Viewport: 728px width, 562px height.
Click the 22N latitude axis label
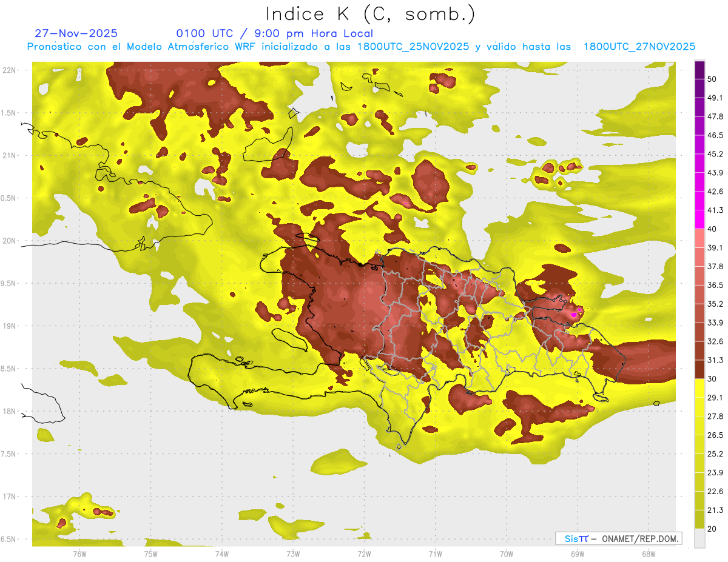point(10,70)
